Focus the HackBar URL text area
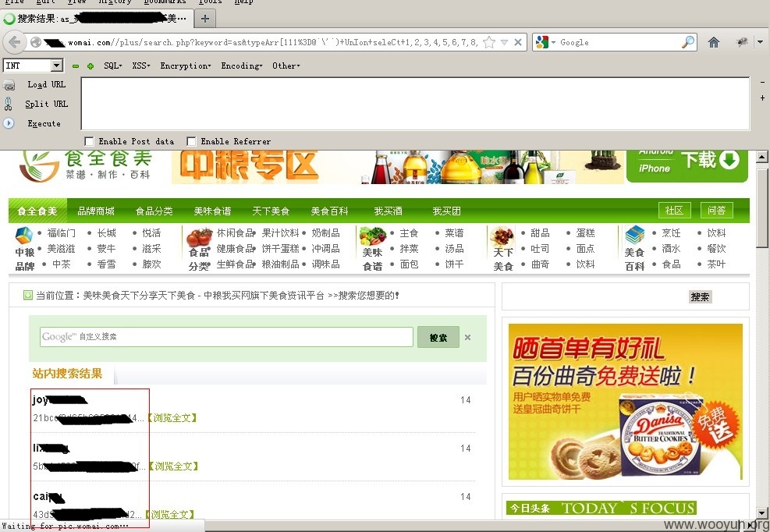 click(x=416, y=104)
